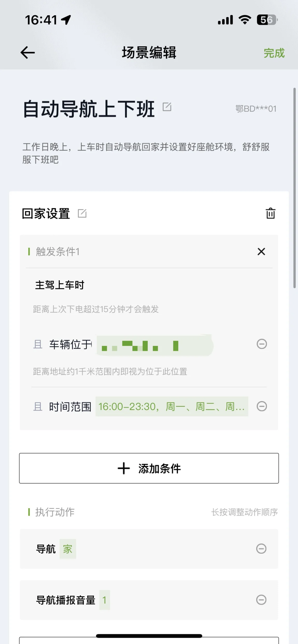Tap the page scrollbar on the right edge

pos(294,188)
